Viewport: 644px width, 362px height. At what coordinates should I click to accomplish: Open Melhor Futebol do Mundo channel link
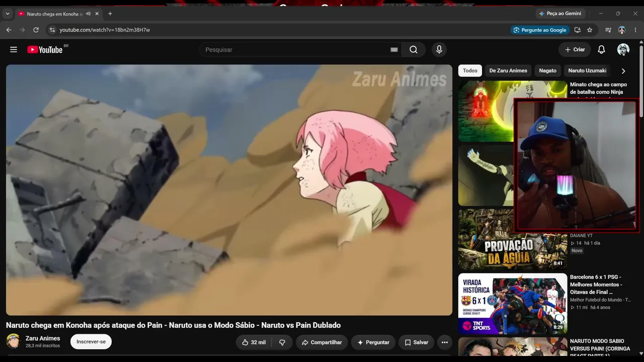(x=600, y=300)
